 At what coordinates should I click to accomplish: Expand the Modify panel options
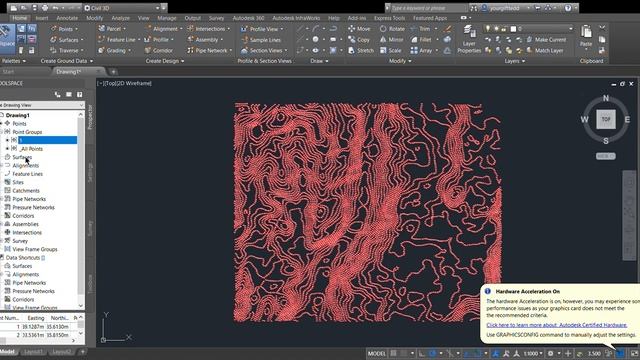point(400,61)
